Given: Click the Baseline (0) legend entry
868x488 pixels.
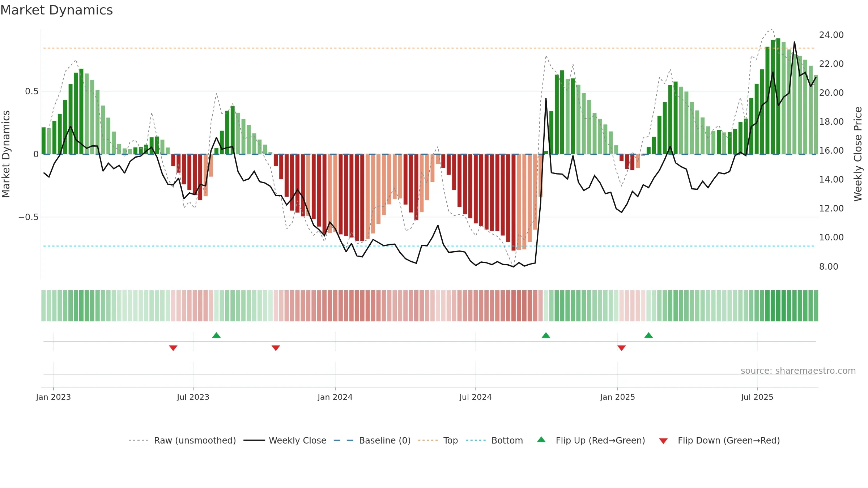Looking at the screenshot, I should pos(372,440).
